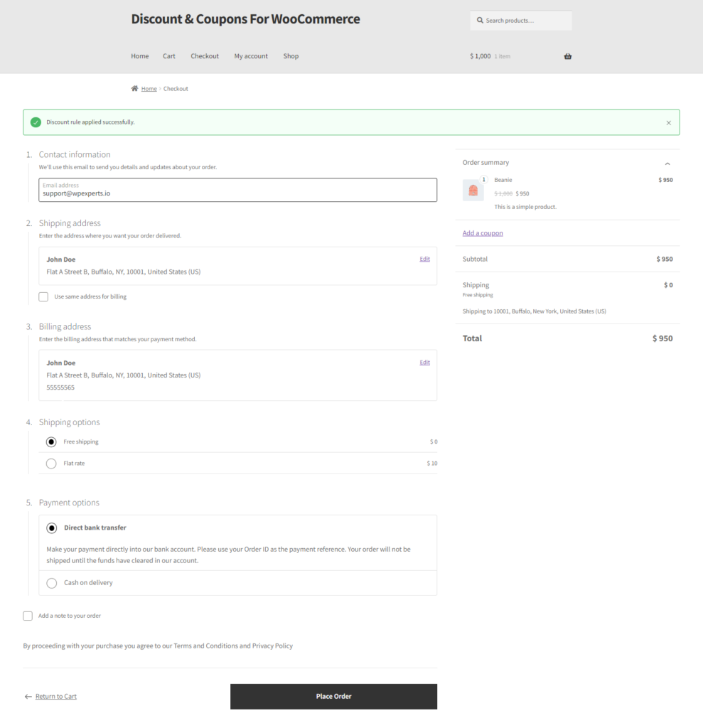Click Add a coupon link
The height and width of the screenshot is (728, 703).
[x=483, y=233]
